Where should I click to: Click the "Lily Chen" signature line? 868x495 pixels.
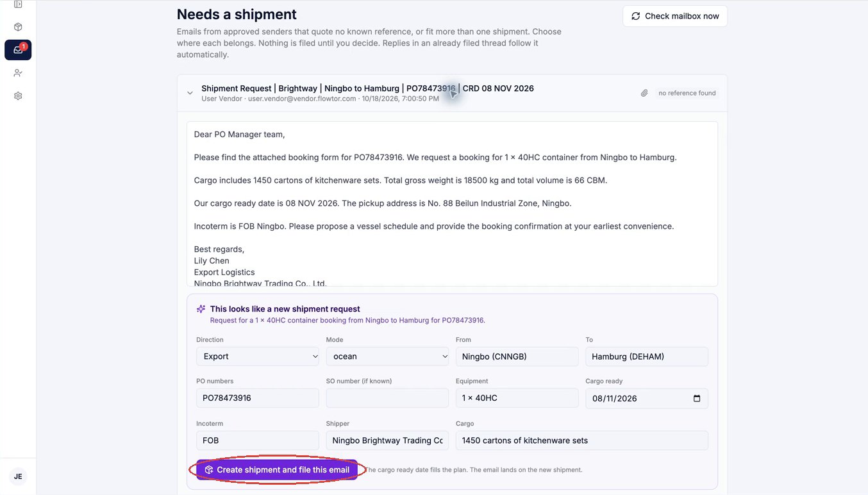(x=212, y=261)
